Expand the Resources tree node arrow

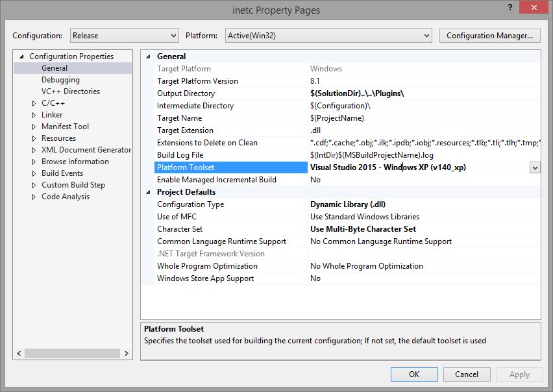(x=34, y=138)
